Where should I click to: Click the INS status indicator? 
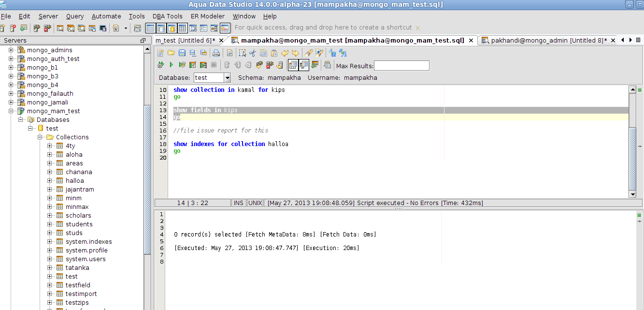pyautogui.click(x=239, y=203)
